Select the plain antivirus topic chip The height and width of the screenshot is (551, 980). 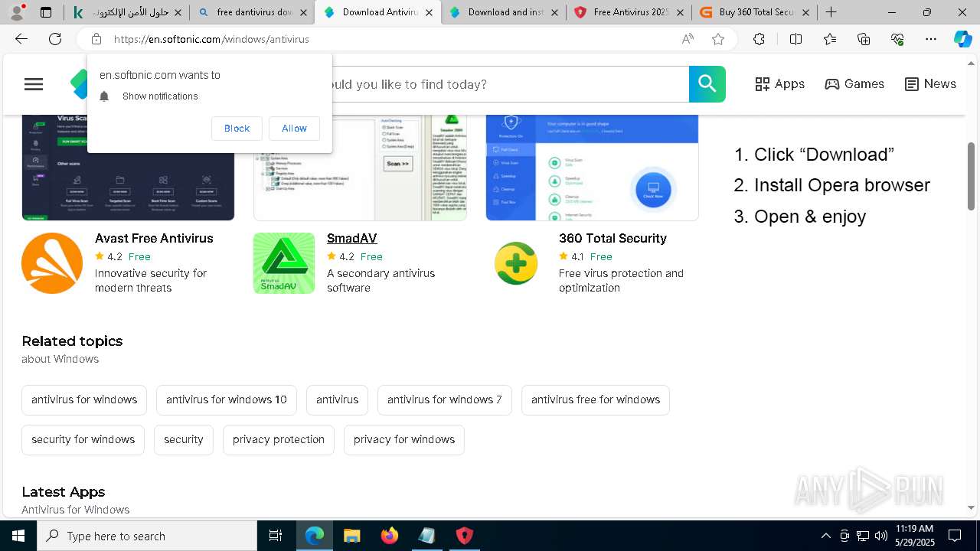click(x=338, y=399)
